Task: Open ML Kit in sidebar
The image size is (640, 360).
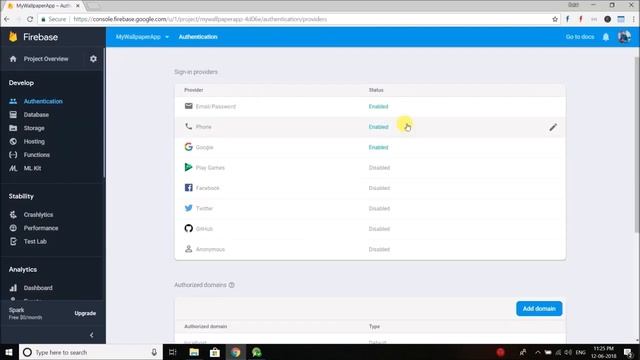Action: [x=32, y=168]
